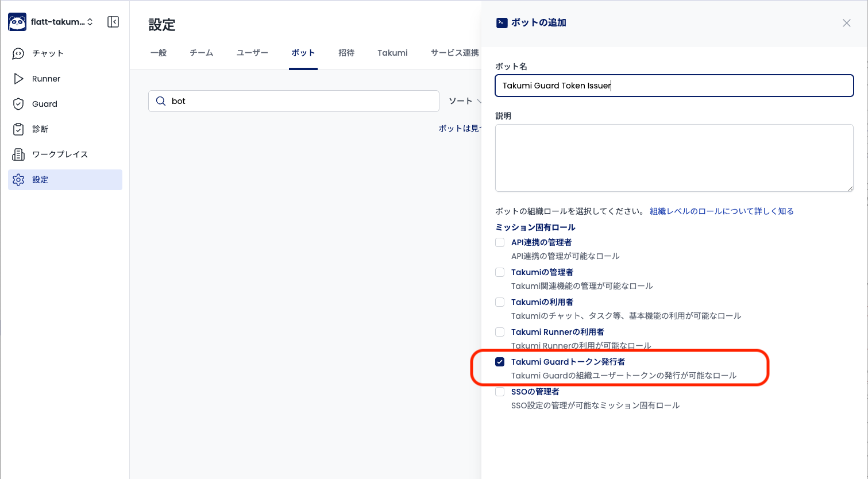Click into the 説明 text area

(674, 158)
